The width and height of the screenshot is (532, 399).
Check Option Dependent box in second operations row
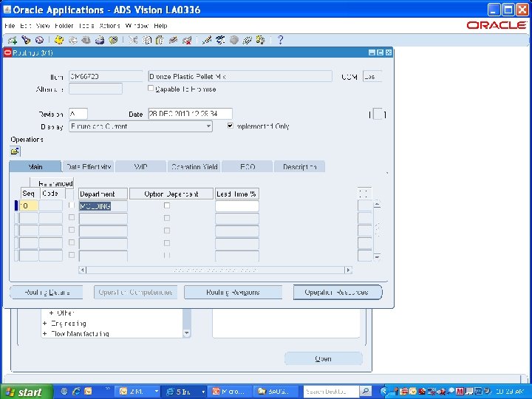[x=167, y=218]
